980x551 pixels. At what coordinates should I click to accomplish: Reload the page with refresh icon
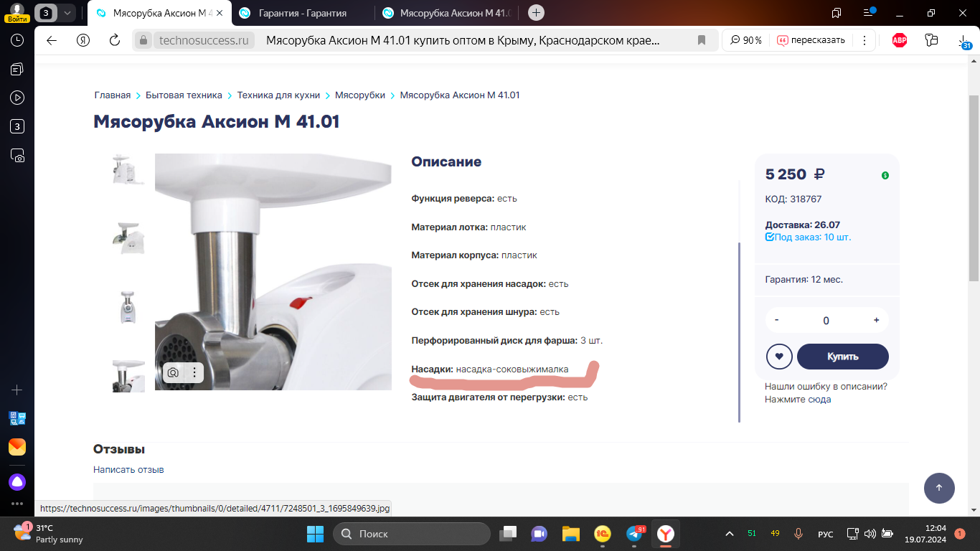point(115,40)
